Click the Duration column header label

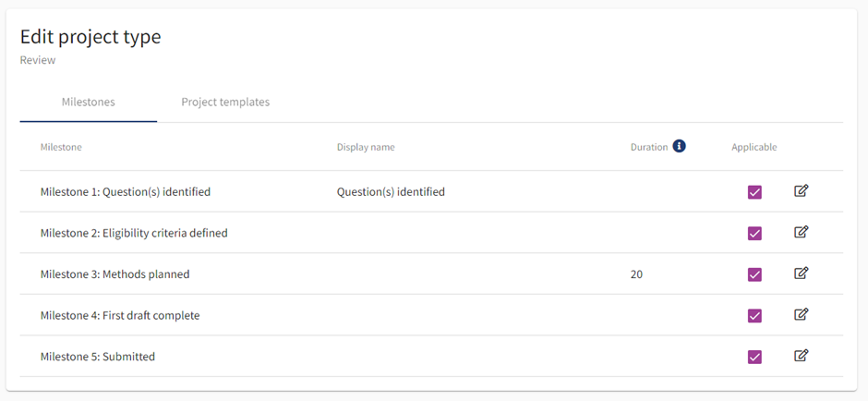click(x=649, y=147)
